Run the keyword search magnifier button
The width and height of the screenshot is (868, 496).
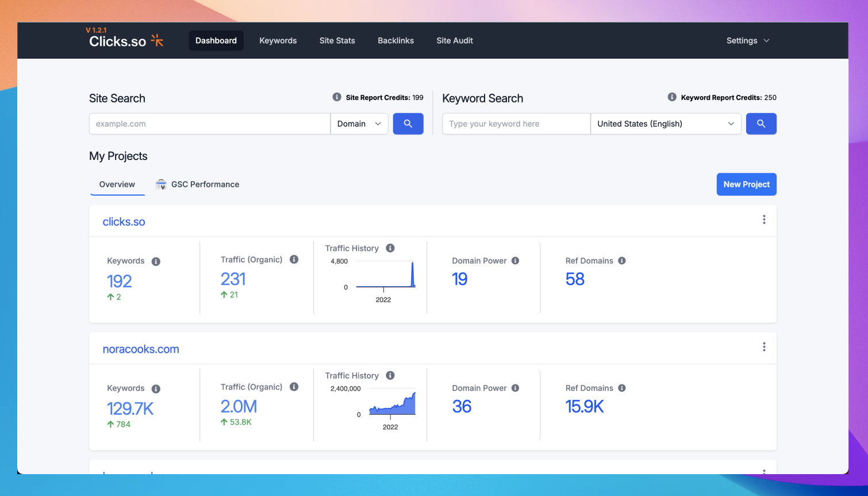point(761,124)
